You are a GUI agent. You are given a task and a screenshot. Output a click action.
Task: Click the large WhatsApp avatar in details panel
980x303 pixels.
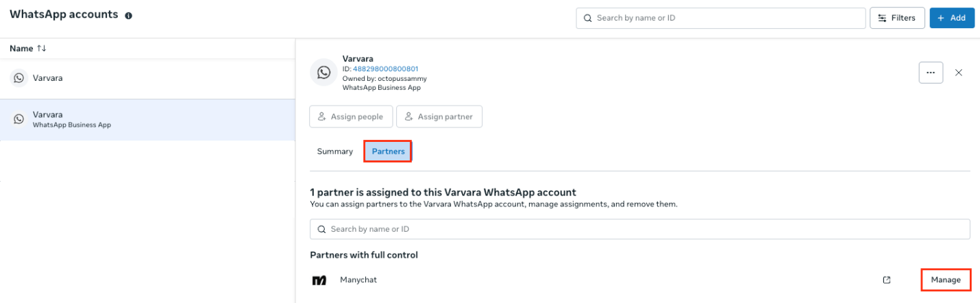[323, 73]
